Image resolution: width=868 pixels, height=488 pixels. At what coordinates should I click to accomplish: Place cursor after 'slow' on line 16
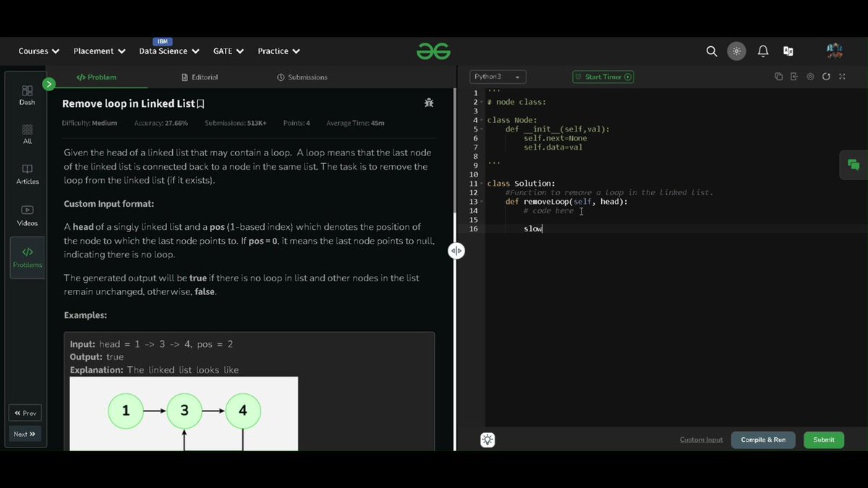point(542,228)
